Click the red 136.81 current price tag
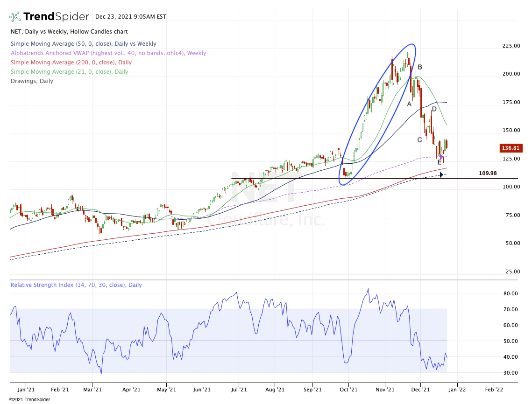Image resolution: width=532 pixels, height=404 pixels. pos(511,148)
